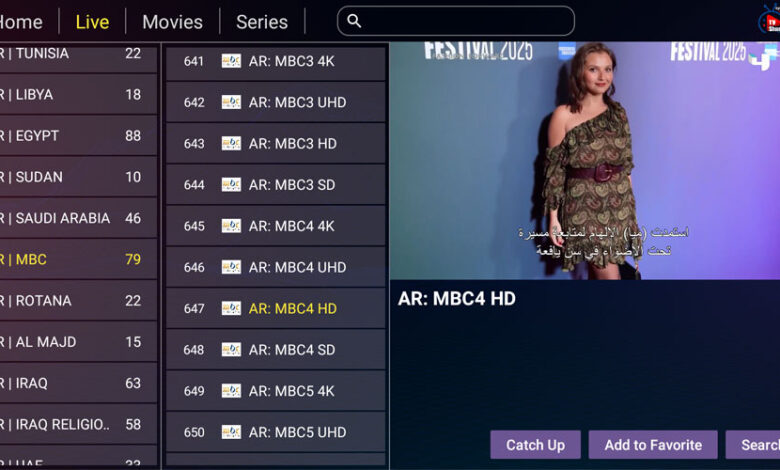Focus the search input field
The width and height of the screenshot is (780, 470).
coord(456,21)
